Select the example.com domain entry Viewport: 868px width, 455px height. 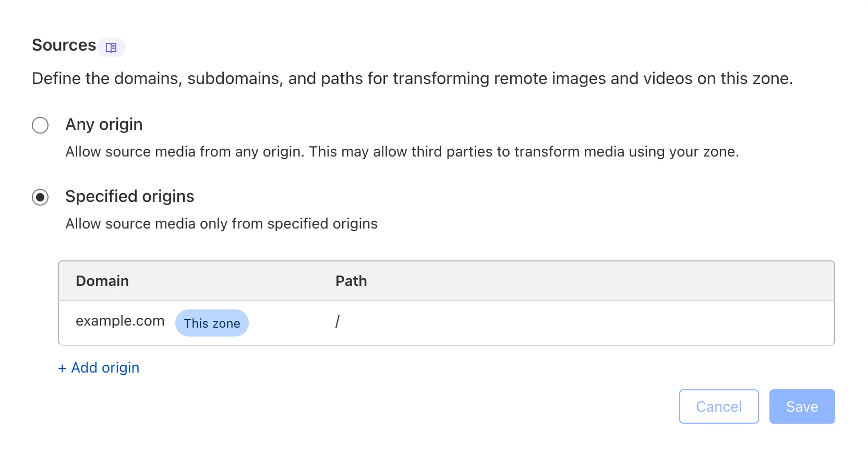[x=120, y=321]
